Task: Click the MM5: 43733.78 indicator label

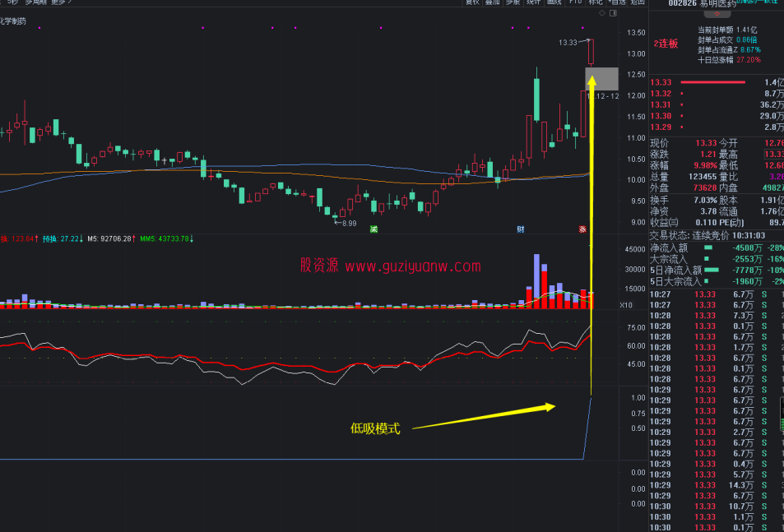Action: [166, 238]
